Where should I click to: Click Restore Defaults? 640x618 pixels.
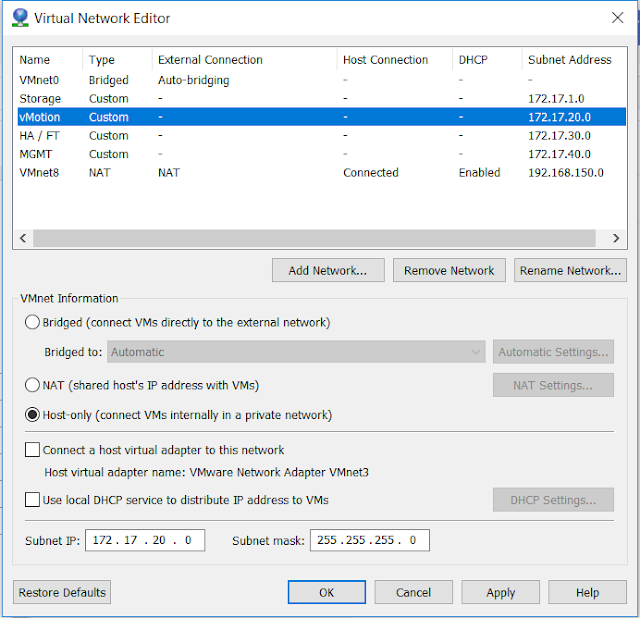pos(62,592)
